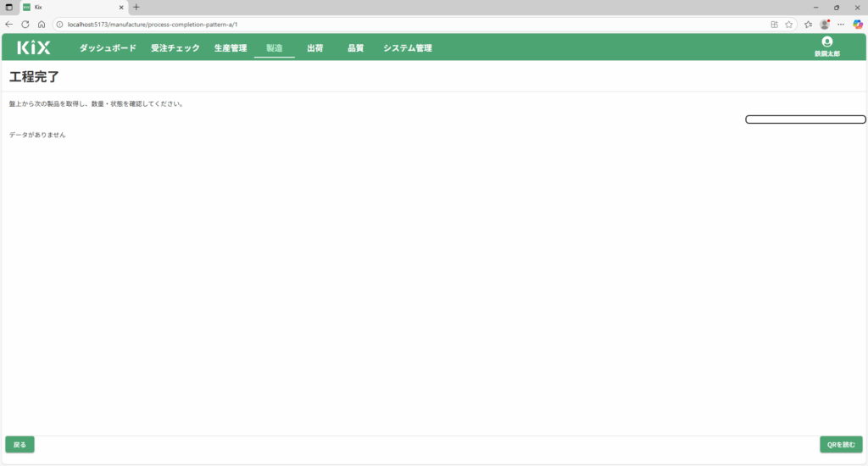This screenshot has width=868, height=466.
Task: Click the KiX logo in header
Action: [34, 48]
